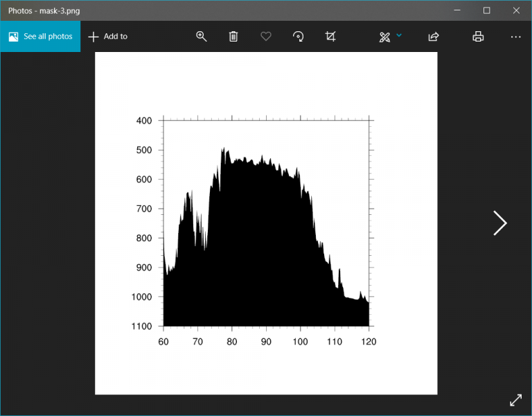Delete the photo with the trash icon
Image resolution: width=532 pixels, height=416 pixels.
pyautogui.click(x=233, y=37)
